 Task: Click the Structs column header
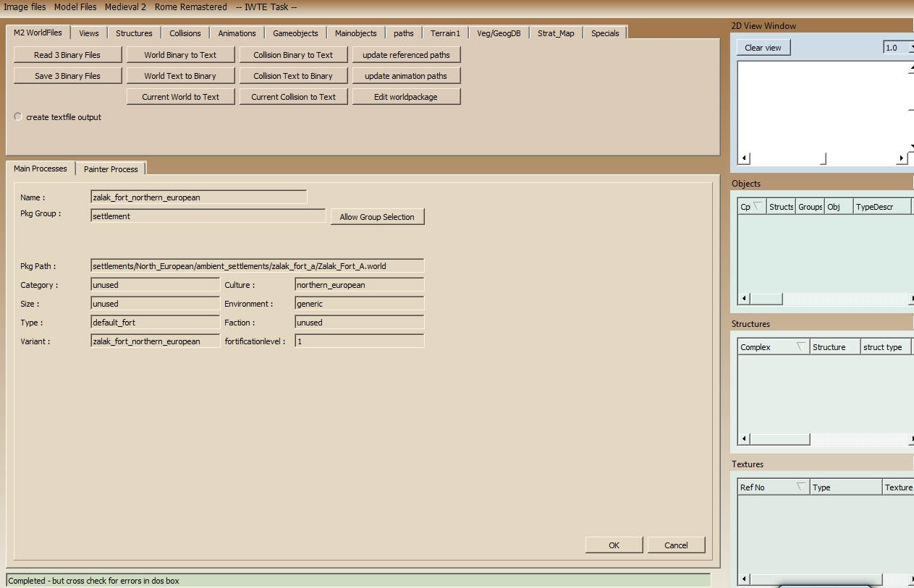tap(782, 207)
